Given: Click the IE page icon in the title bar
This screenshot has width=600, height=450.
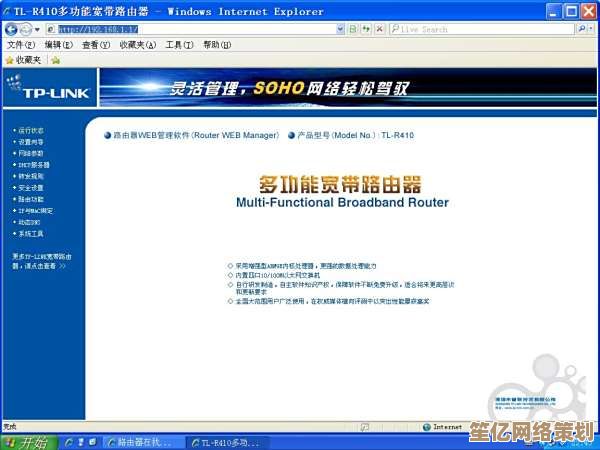Looking at the screenshot, I should 5,11.
